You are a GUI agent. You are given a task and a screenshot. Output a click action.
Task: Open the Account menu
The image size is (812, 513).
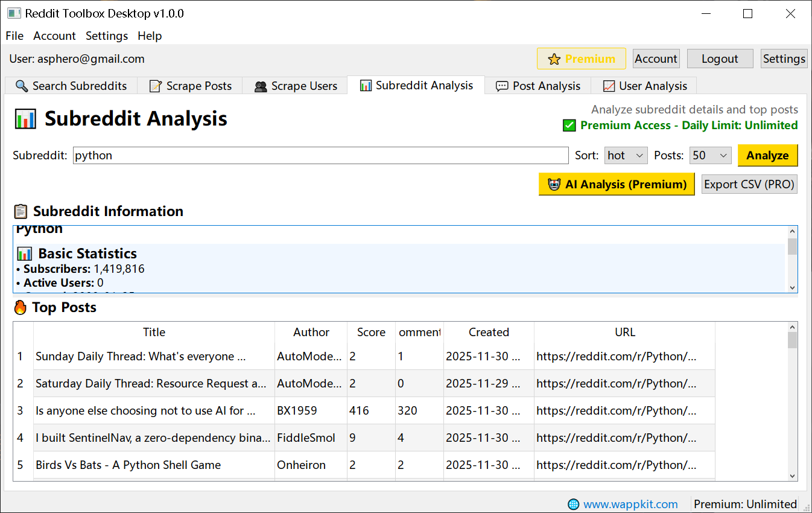click(x=54, y=36)
